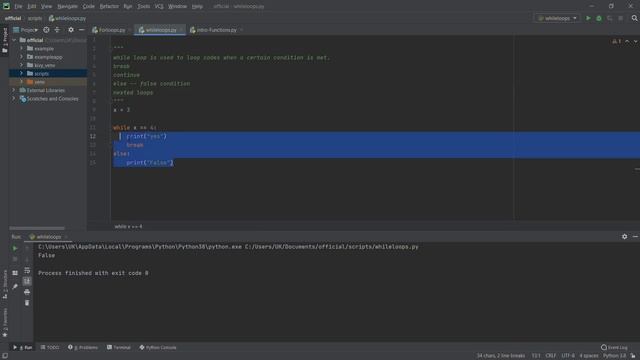Open the Edit menu
This screenshot has width=640, height=360.
(31, 6)
